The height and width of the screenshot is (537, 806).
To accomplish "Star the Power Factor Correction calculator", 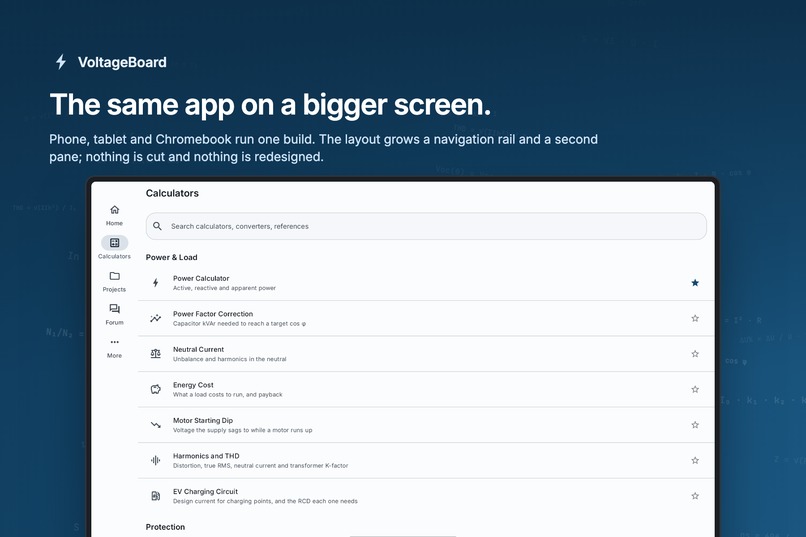I will point(695,318).
